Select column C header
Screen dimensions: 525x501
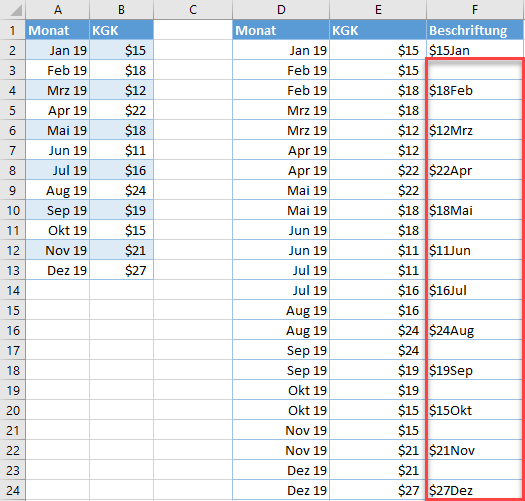tap(193, 9)
